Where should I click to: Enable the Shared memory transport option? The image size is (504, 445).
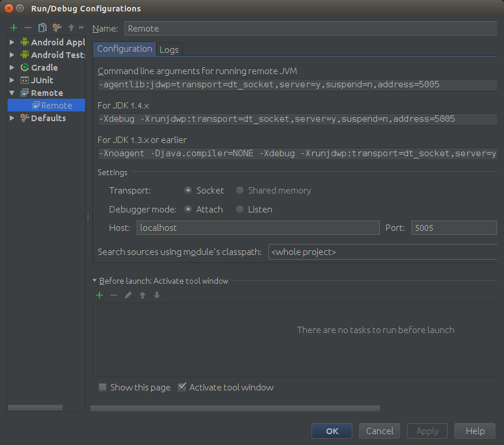[240, 190]
